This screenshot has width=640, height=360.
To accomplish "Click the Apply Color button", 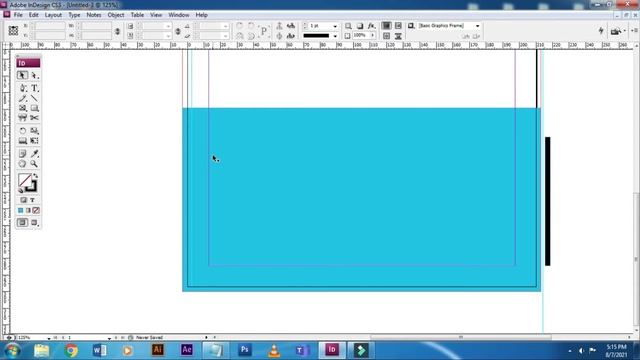I will click(20, 210).
